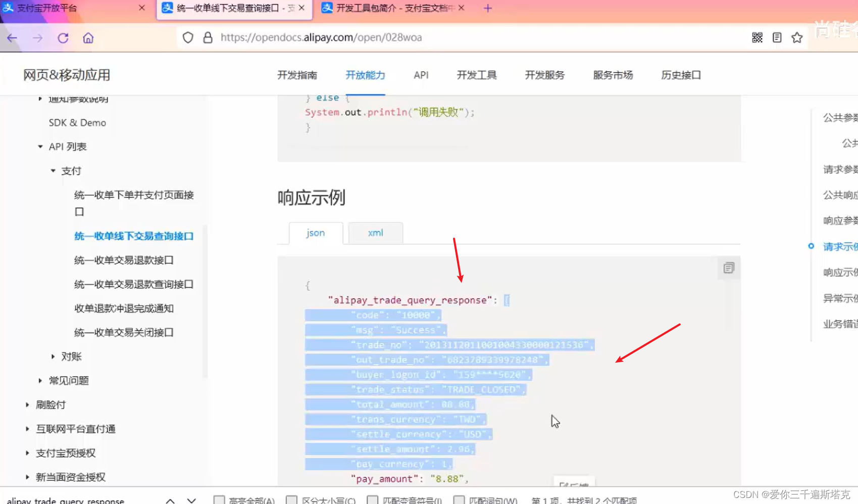The width and height of the screenshot is (858, 504).
Task: Click the "alipay_trade_query_response" key text
Action: coord(410,300)
